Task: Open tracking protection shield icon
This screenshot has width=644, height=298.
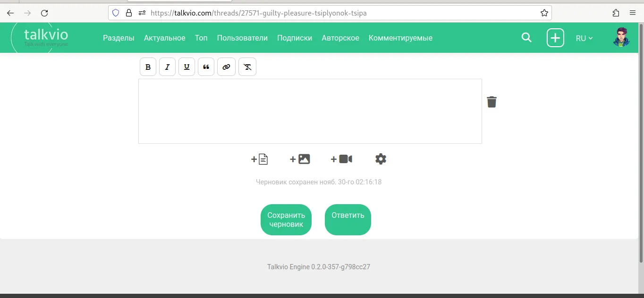Action: pos(116,13)
